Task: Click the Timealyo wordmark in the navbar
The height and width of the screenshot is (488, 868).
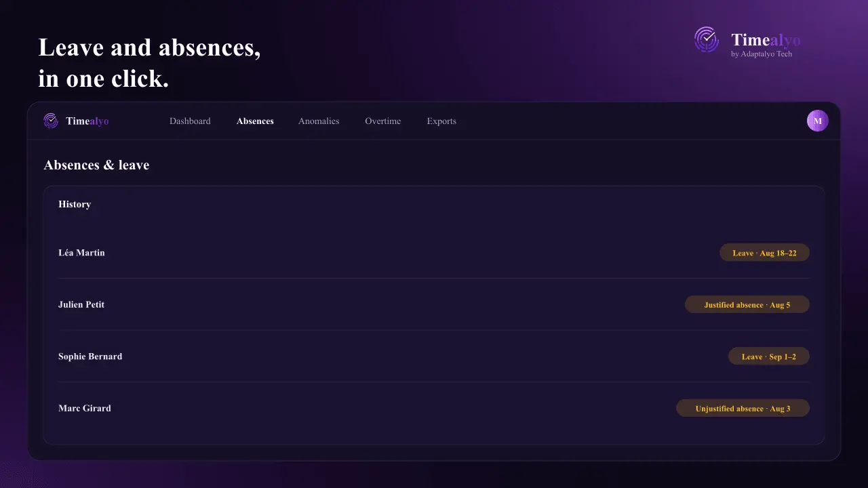Action: 87,121
